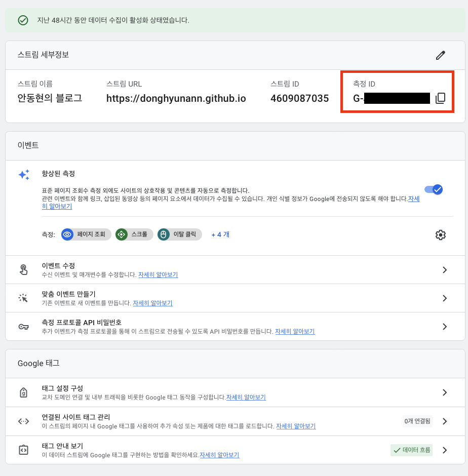
Task: Click the green checkmark status icon
Action: 23,20
